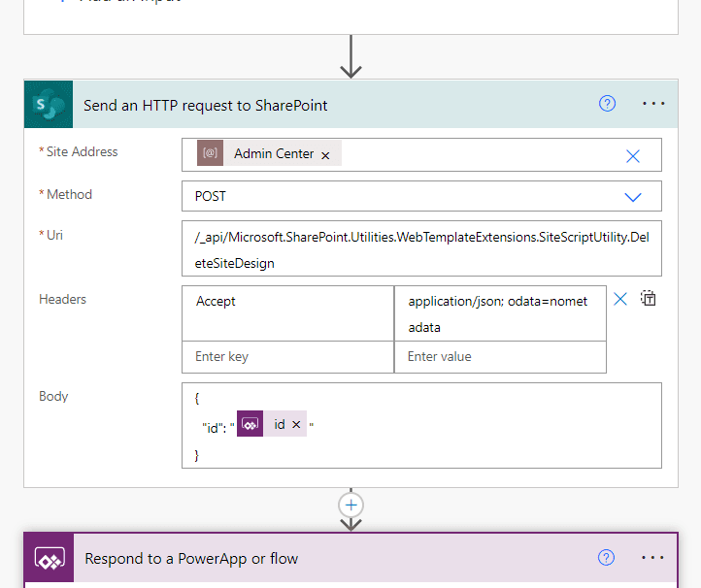Click the Admin Center expression icon

(210, 152)
